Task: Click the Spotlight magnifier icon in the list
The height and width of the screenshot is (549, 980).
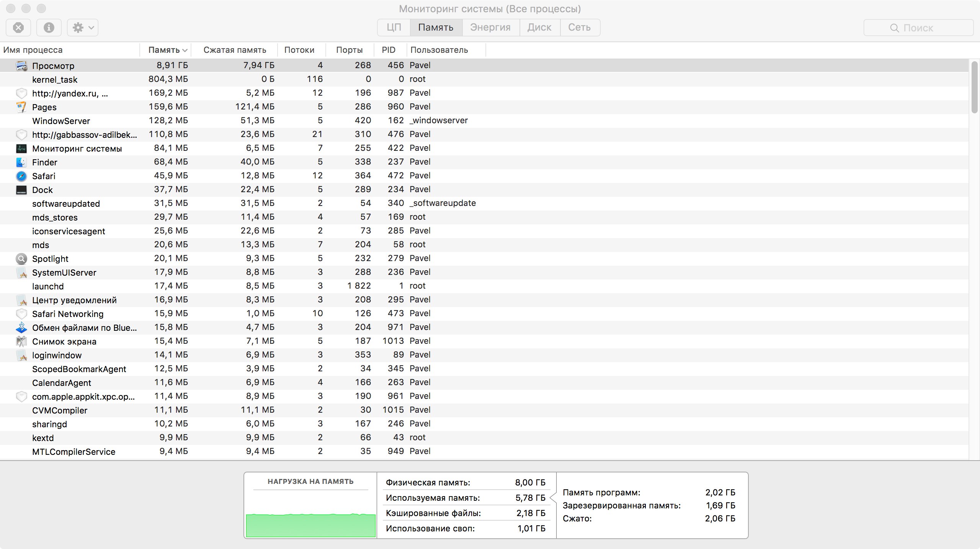Action: (21, 259)
